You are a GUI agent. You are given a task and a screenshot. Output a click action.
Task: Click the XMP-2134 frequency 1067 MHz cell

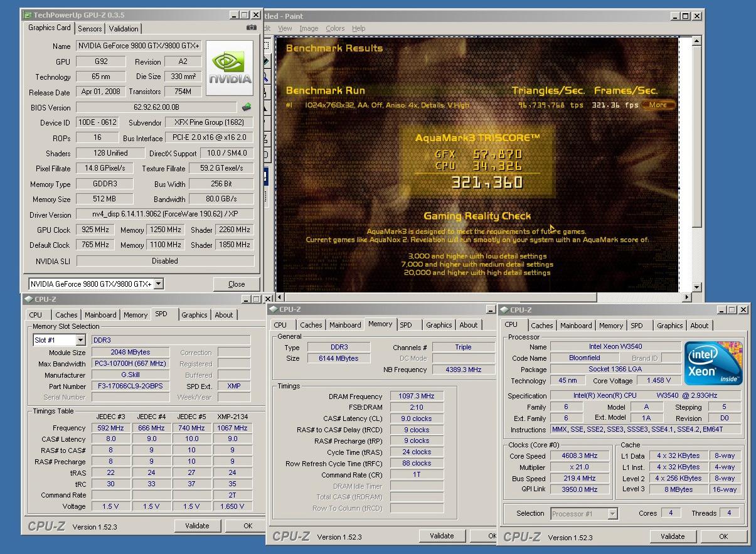point(233,428)
